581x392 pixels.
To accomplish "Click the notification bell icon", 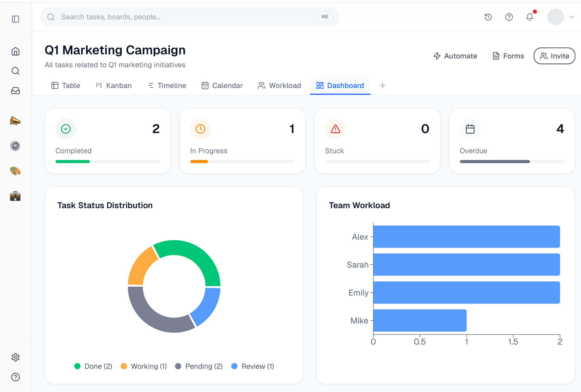I will (x=529, y=17).
